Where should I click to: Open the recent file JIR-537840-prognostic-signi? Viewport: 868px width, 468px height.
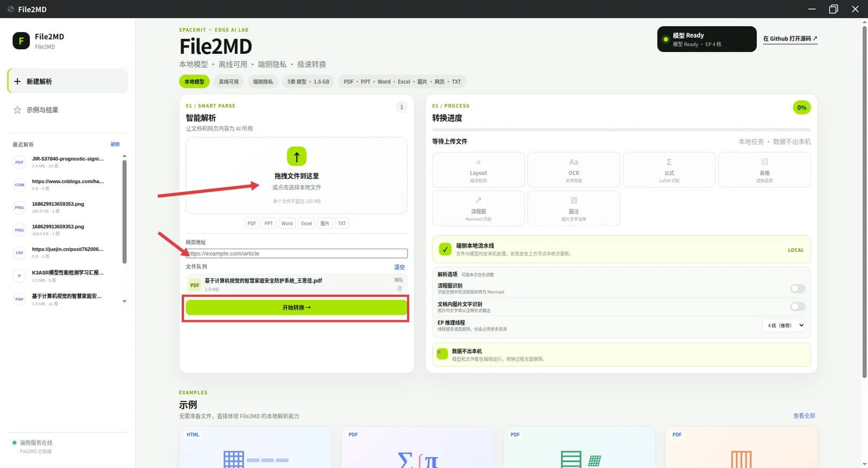(x=68, y=159)
